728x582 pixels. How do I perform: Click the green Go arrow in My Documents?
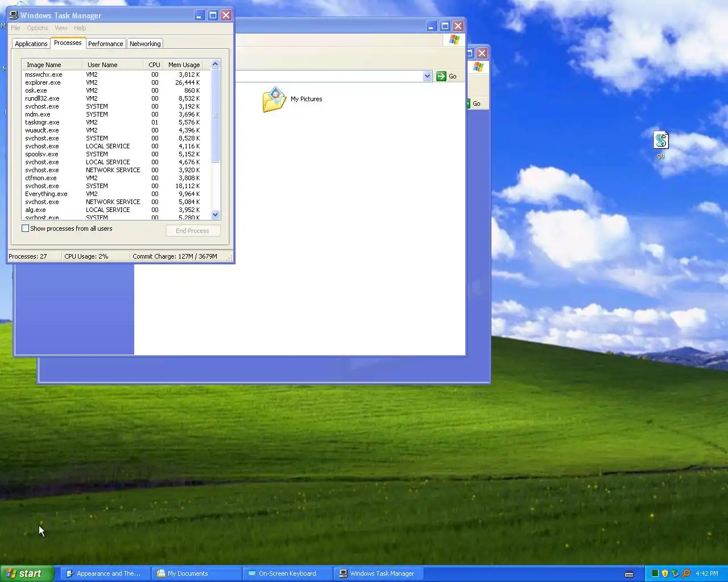click(x=441, y=76)
